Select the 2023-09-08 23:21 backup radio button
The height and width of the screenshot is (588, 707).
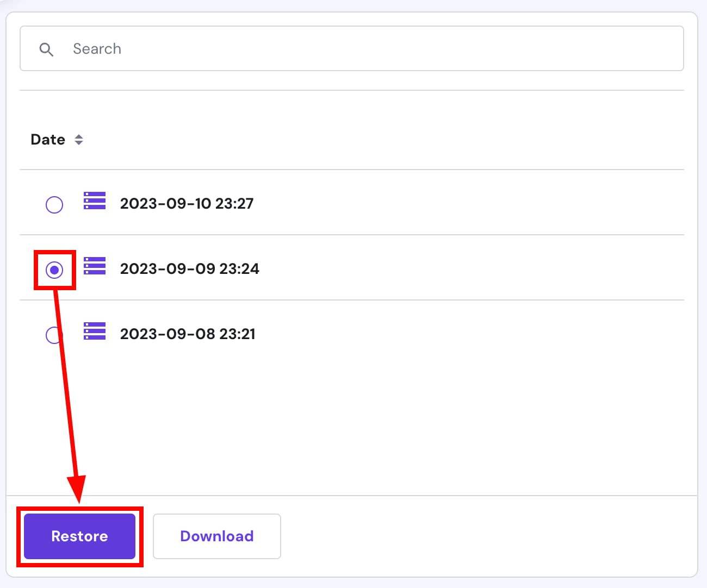pyautogui.click(x=54, y=335)
